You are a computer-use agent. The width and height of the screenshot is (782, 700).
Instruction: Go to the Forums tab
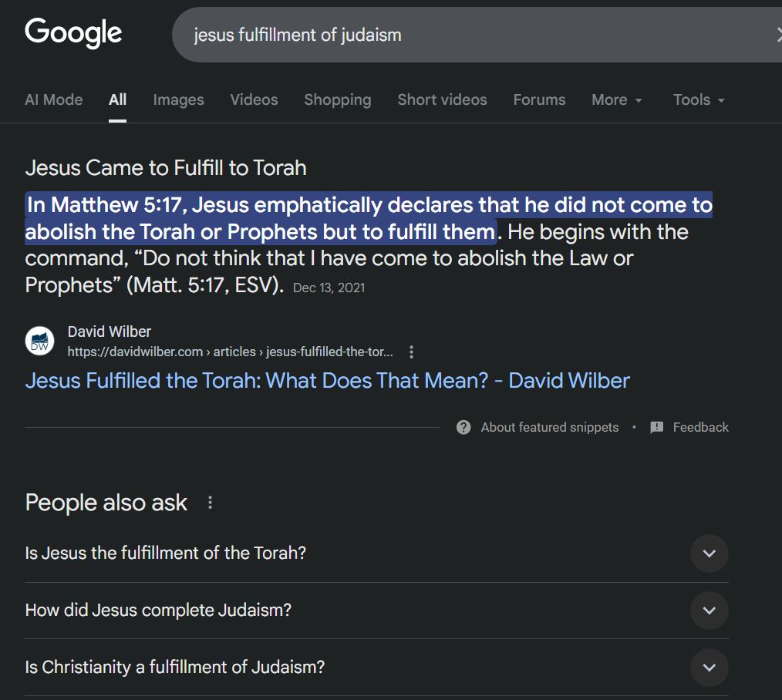(x=539, y=100)
